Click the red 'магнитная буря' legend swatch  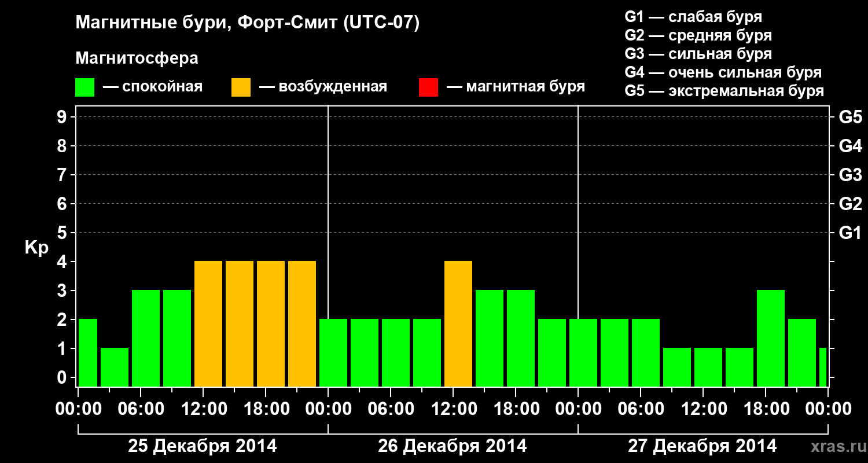pyautogui.click(x=428, y=87)
